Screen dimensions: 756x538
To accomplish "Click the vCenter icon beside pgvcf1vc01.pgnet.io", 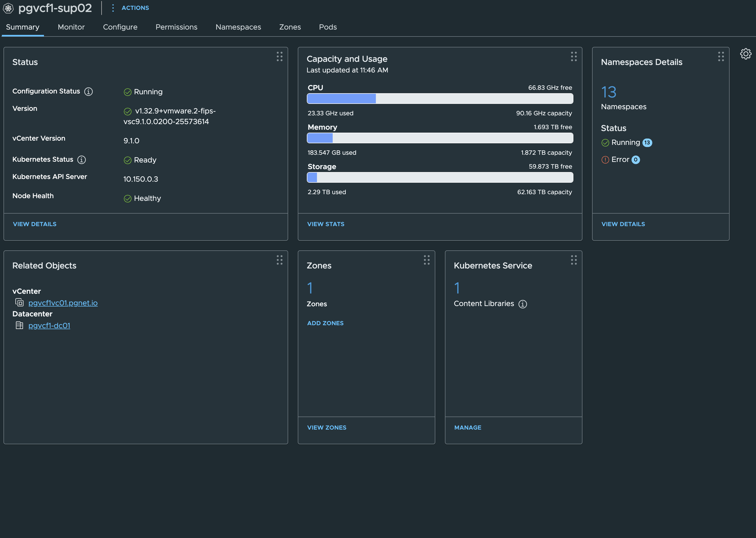I will click(19, 303).
